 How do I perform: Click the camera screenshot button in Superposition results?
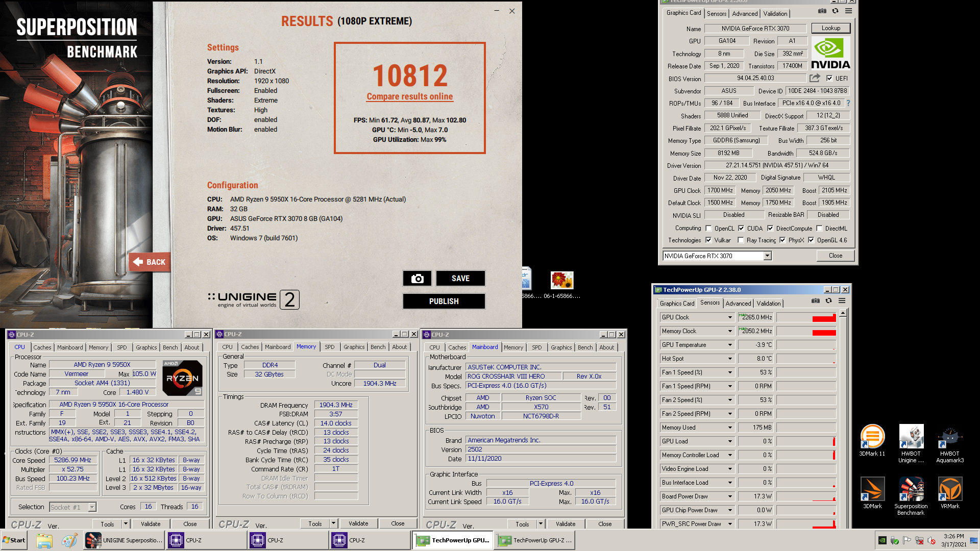coord(417,278)
